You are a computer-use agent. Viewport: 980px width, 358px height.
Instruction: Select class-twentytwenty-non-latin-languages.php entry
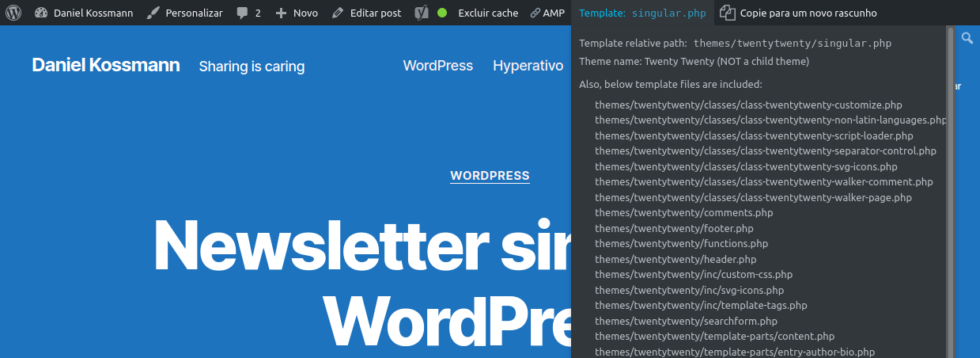(770, 120)
